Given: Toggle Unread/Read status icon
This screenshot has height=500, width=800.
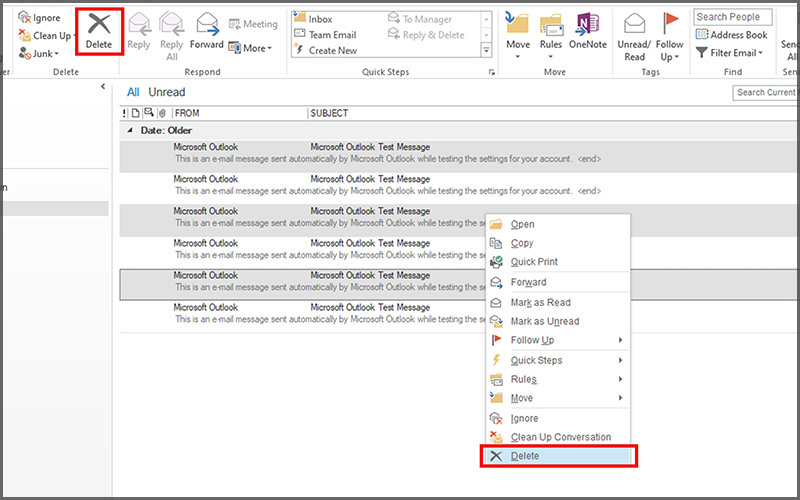Looking at the screenshot, I should tap(634, 24).
